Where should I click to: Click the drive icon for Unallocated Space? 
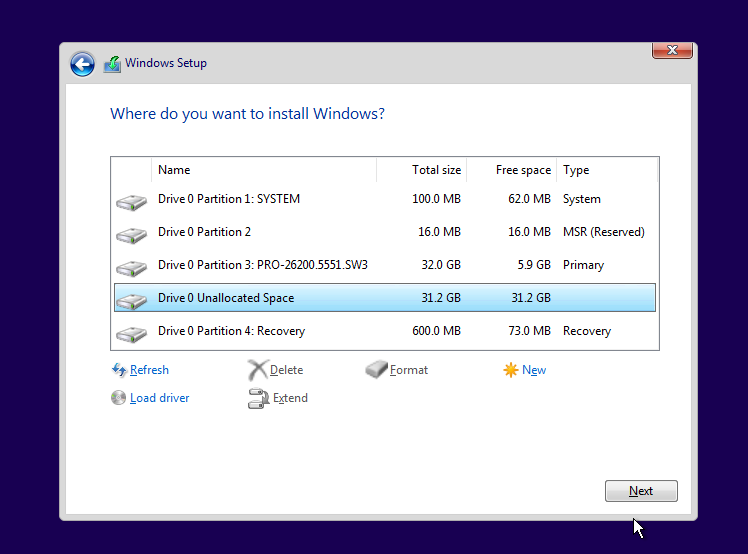point(131,301)
